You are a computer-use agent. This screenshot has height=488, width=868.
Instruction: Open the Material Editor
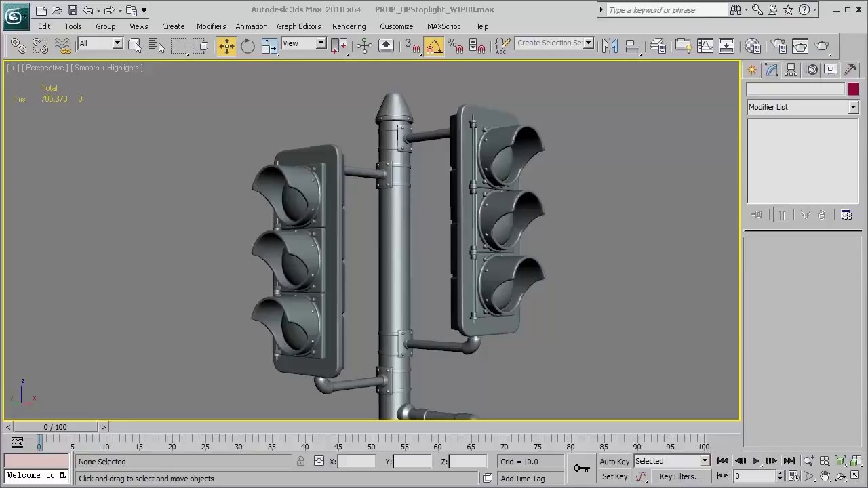[x=753, y=46]
